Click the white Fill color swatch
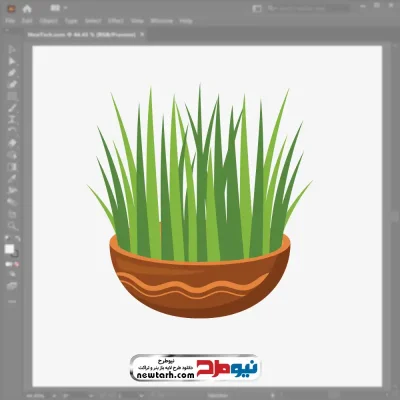This screenshot has width=400, height=400. click(x=9, y=249)
